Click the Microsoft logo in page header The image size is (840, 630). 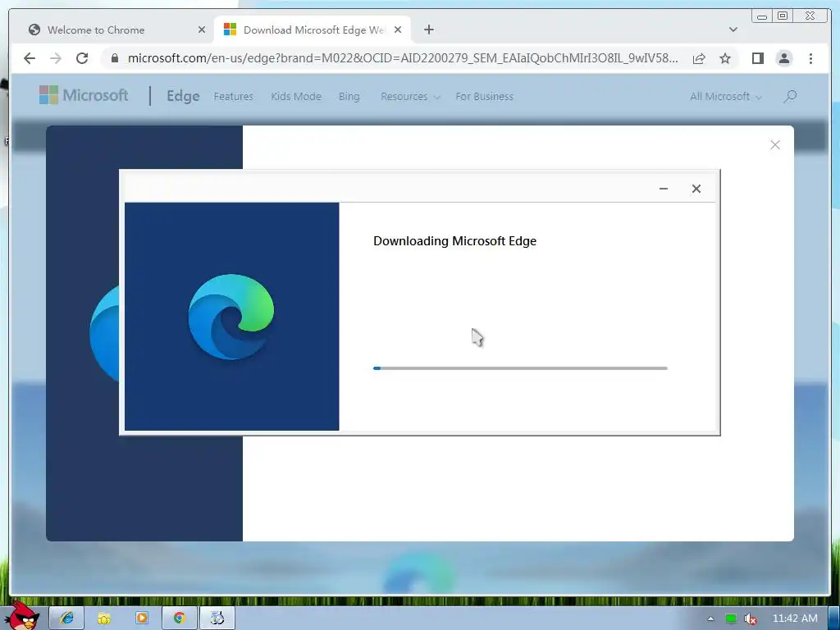84,95
